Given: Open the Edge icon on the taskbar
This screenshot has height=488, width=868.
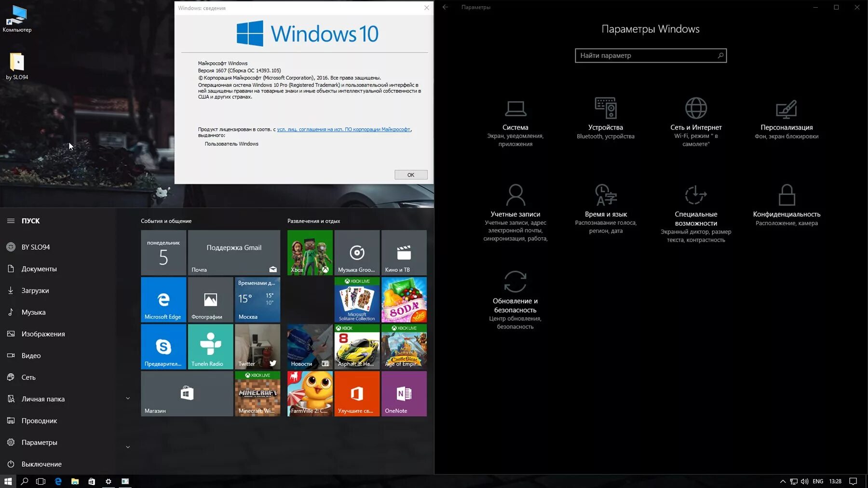Looking at the screenshot, I should pyautogui.click(x=58, y=481).
